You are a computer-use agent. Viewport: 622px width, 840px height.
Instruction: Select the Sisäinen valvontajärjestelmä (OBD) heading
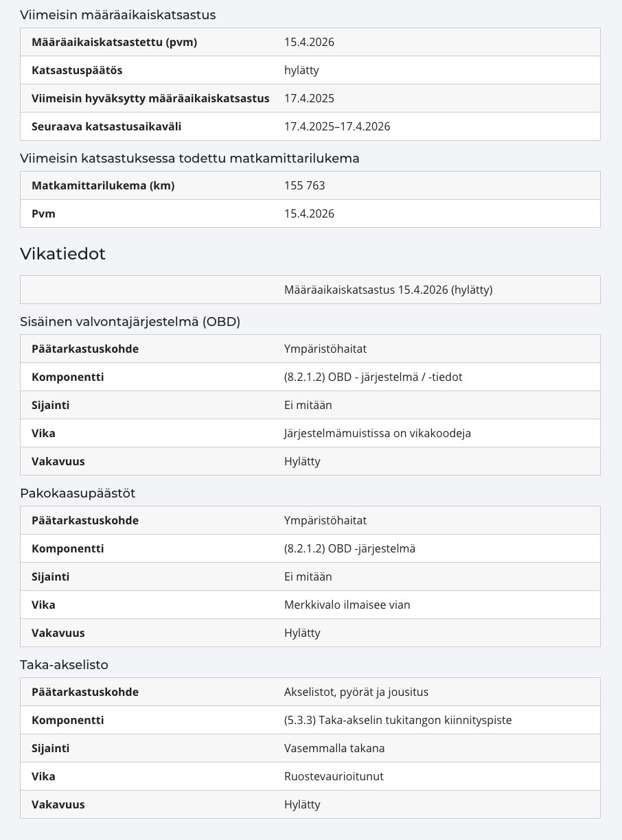(130, 321)
